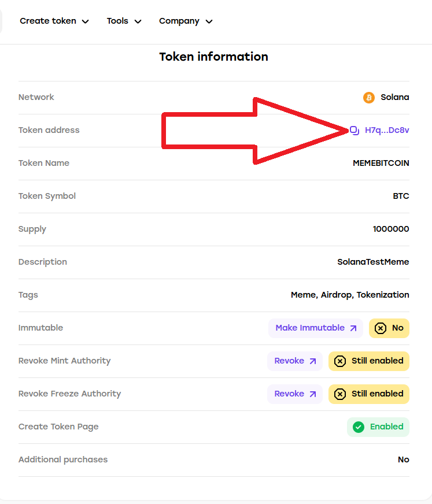Expand the Create token dropdown chevron
The image size is (432, 504).
pos(85,21)
